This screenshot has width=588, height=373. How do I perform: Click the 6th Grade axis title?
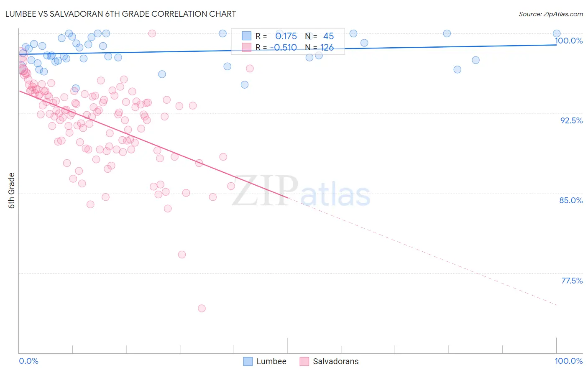[x=11, y=191]
